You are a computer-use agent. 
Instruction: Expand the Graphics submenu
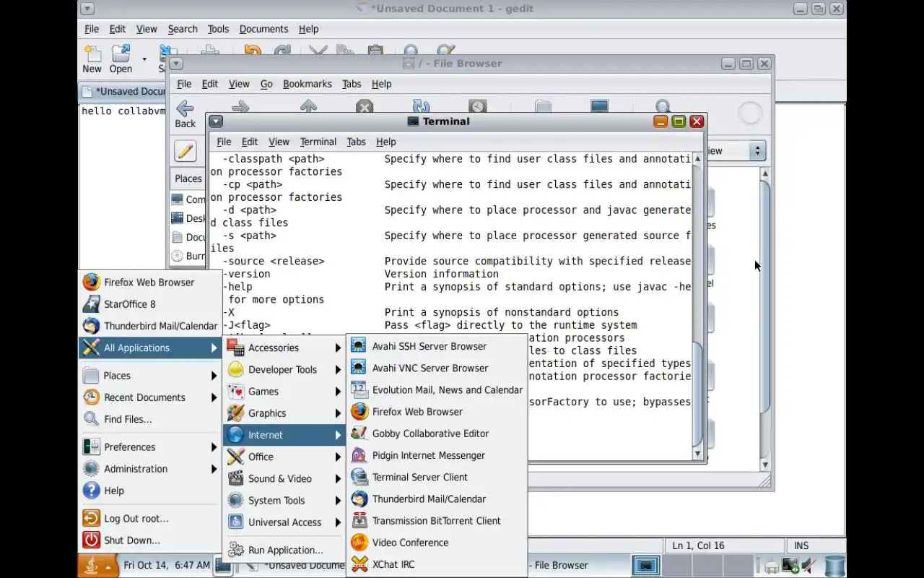(x=284, y=413)
